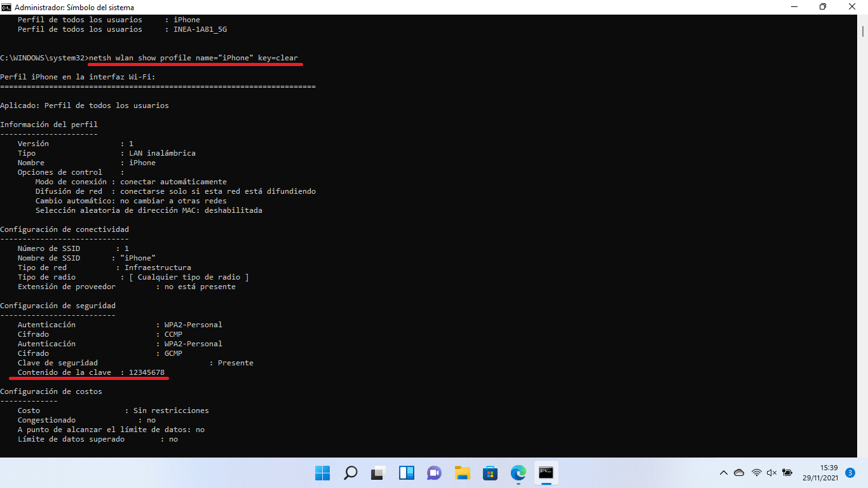Show hidden system tray icons
868x488 pixels.
point(723,473)
